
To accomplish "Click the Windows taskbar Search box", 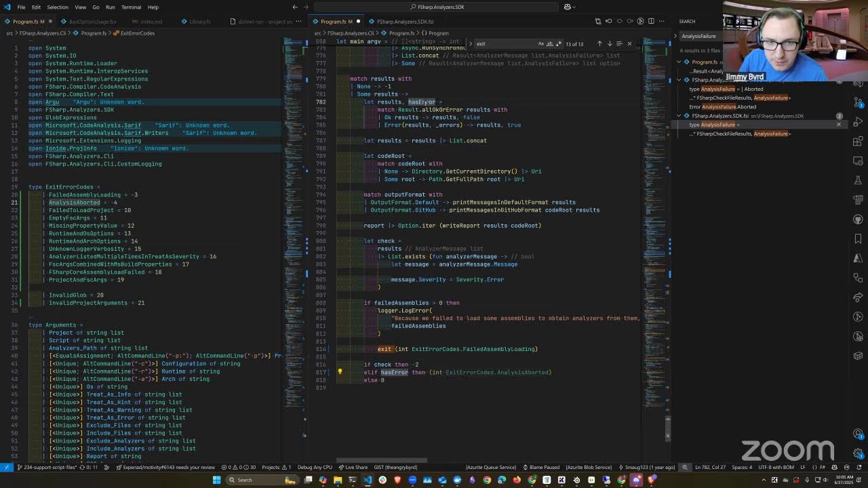I will [262, 480].
